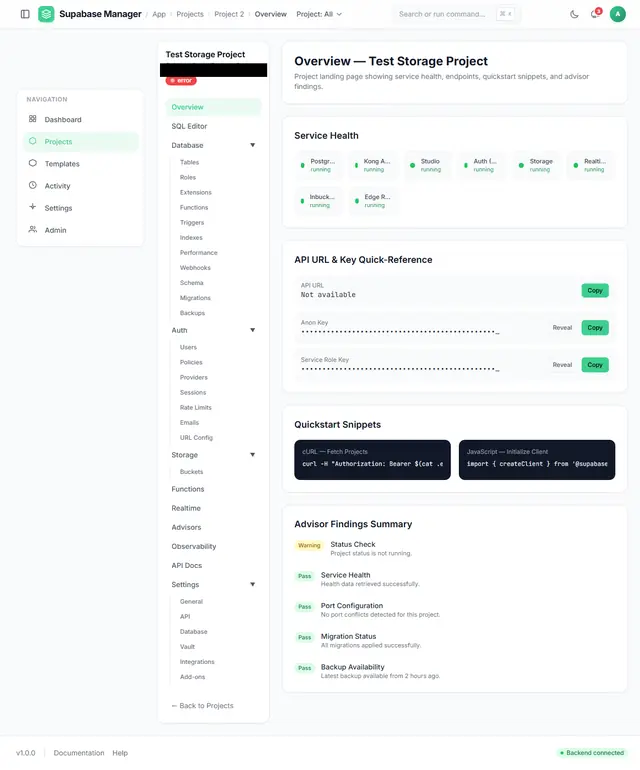Click the App breadcrumb
This screenshot has width=640, height=770.
click(159, 14)
